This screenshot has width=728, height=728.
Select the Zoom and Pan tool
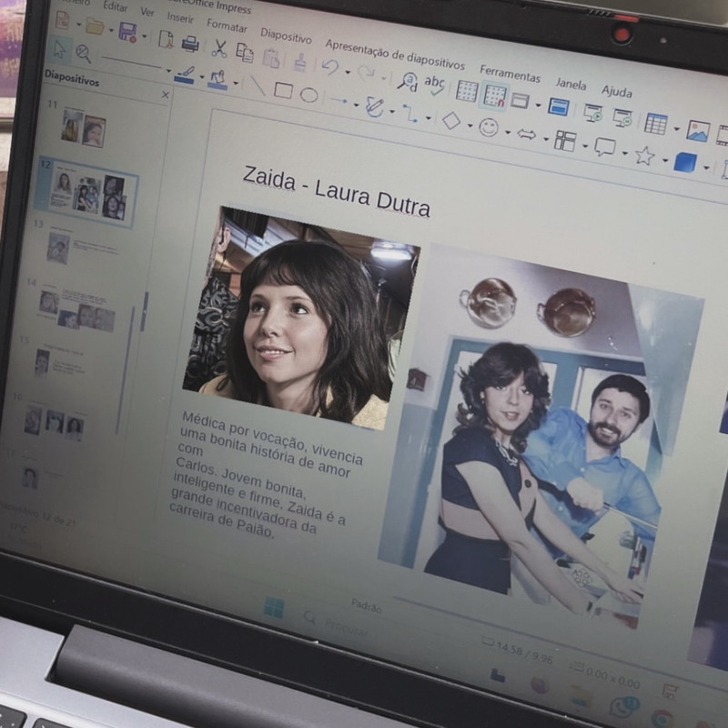coord(83,54)
